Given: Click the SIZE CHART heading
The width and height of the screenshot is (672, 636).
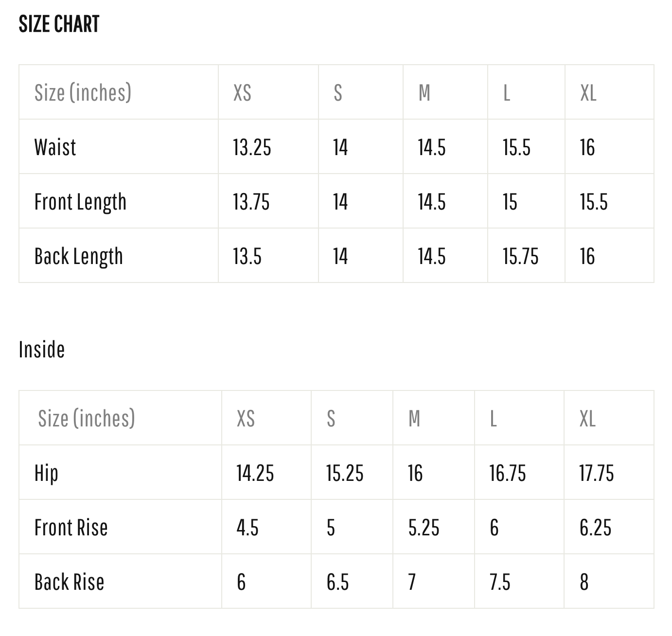Looking at the screenshot, I should coord(59,24).
